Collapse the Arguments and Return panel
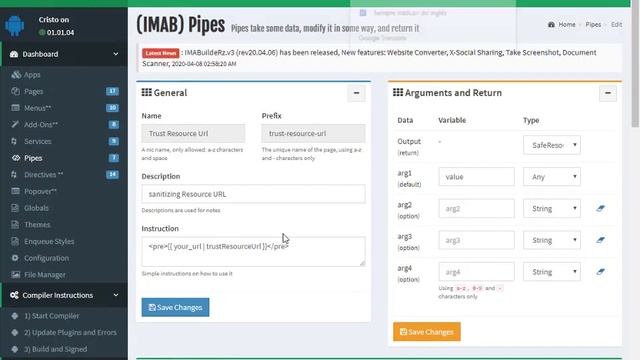640x360 pixels. pos(608,93)
